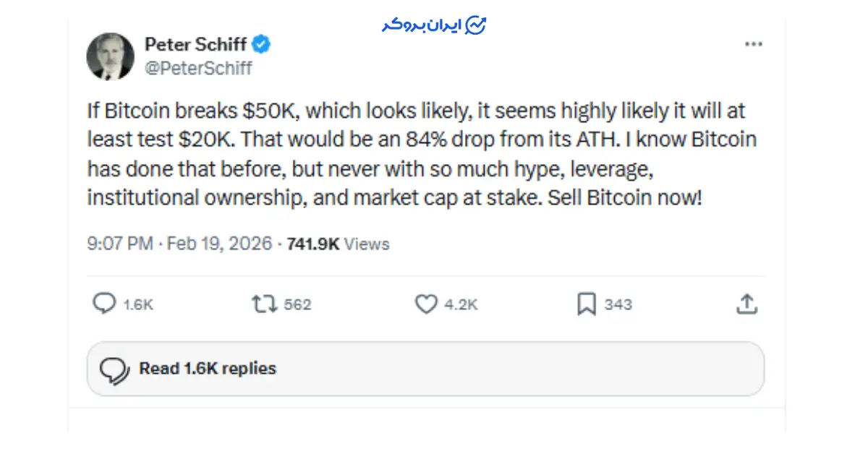The height and width of the screenshot is (454, 868).
Task: Bookmark the tweet with bookmark icon
Action: coord(586,304)
